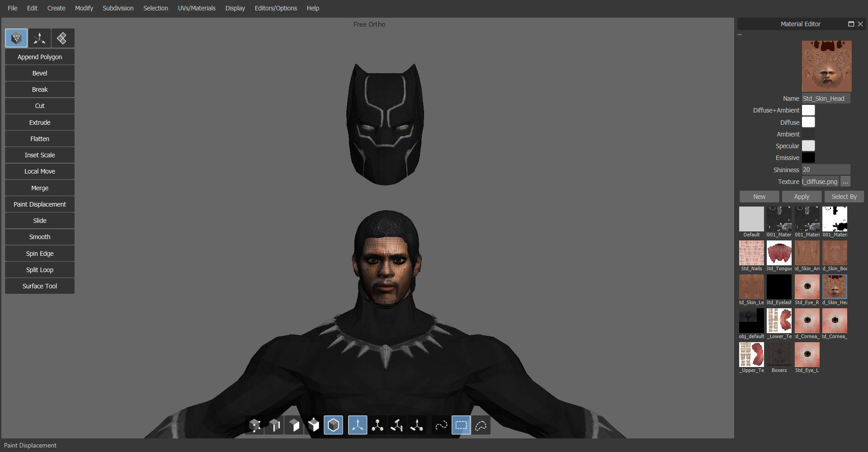Open the Display menu

pyautogui.click(x=235, y=8)
